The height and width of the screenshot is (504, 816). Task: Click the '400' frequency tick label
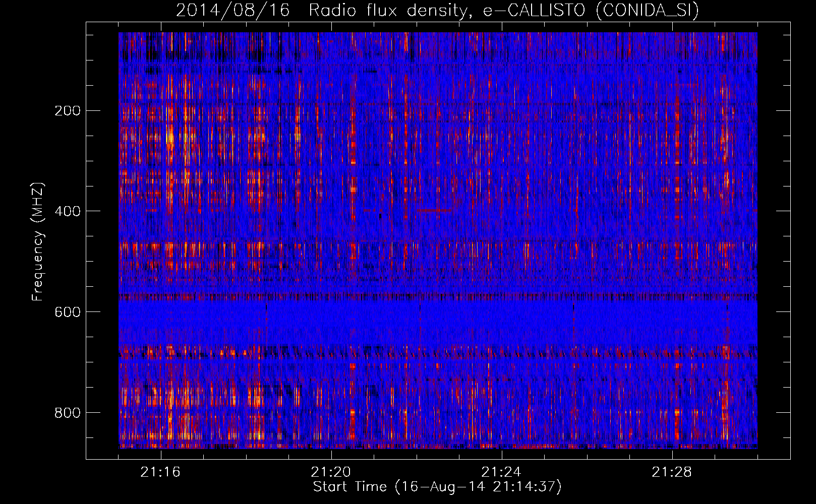coord(67,211)
